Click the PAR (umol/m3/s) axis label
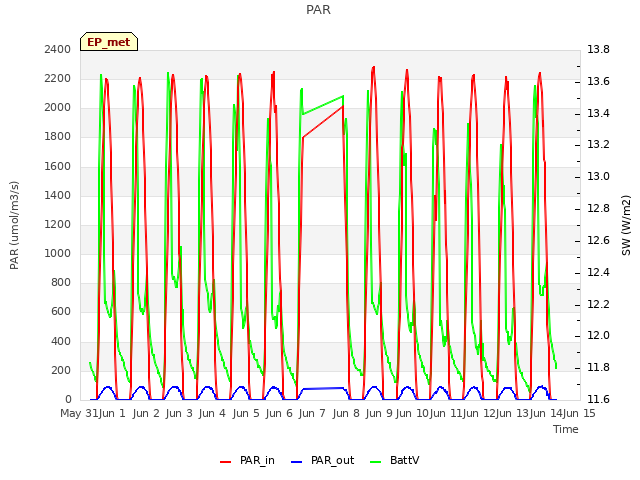Image resolution: width=640 pixels, height=480 pixels. click(x=14, y=225)
